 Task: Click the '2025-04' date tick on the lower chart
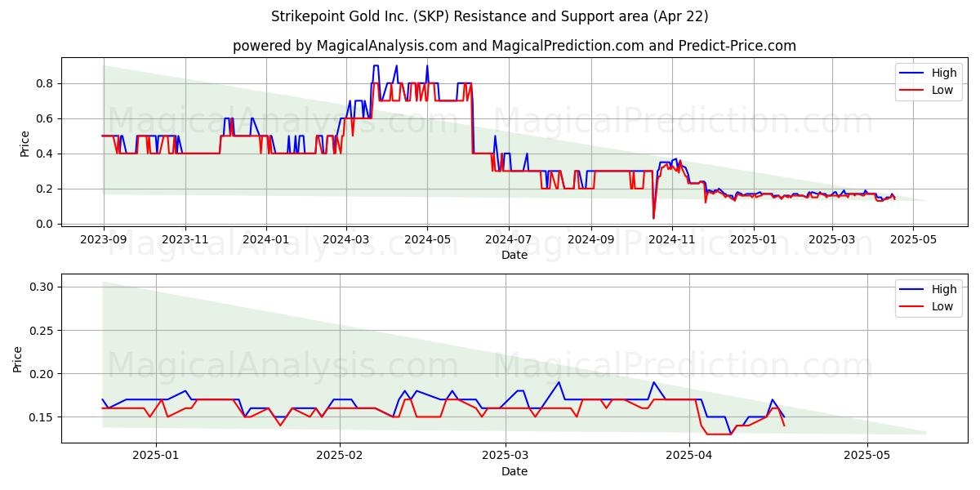[689, 457]
